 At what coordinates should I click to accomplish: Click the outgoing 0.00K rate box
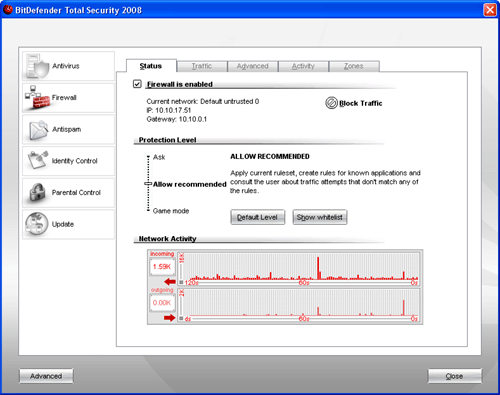coord(162,303)
